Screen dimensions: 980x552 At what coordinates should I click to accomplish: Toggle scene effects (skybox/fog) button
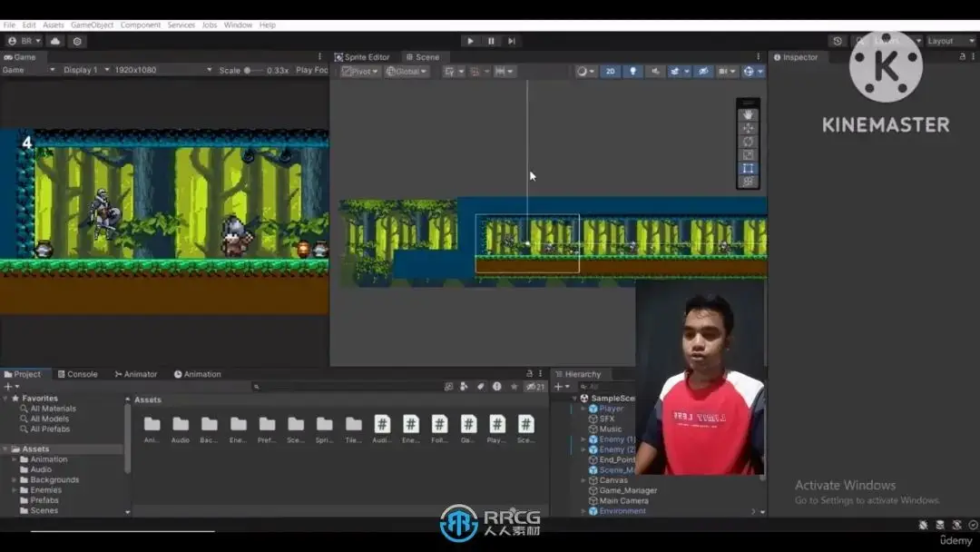pyautogui.click(x=675, y=71)
